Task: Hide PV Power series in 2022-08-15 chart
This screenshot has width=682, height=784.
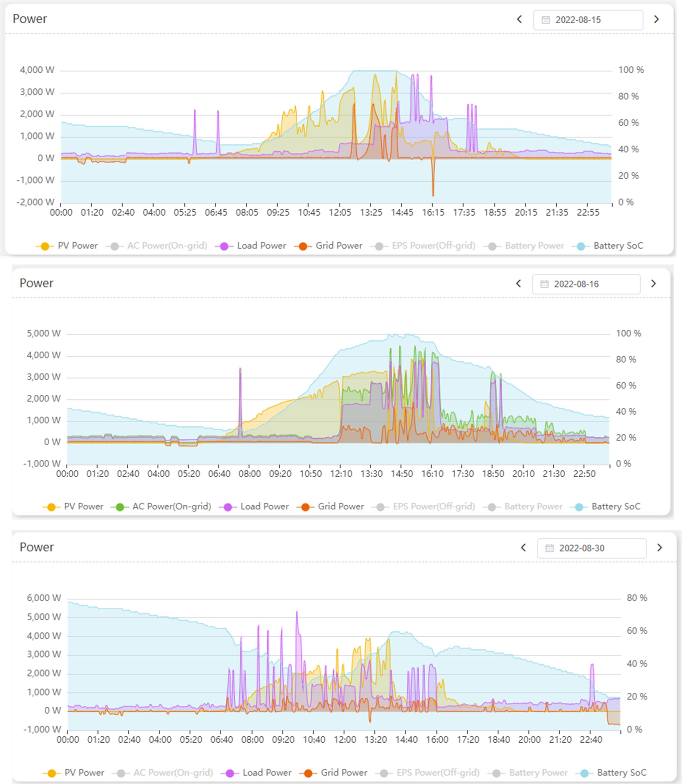Action: pyautogui.click(x=77, y=246)
